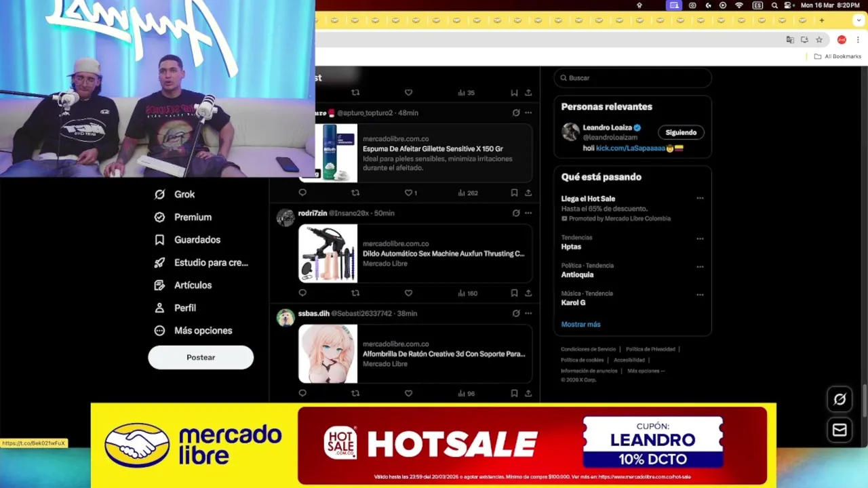Open Grok explain icon on ssbas.dih post
The height and width of the screenshot is (488, 868).
pos(516,313)
